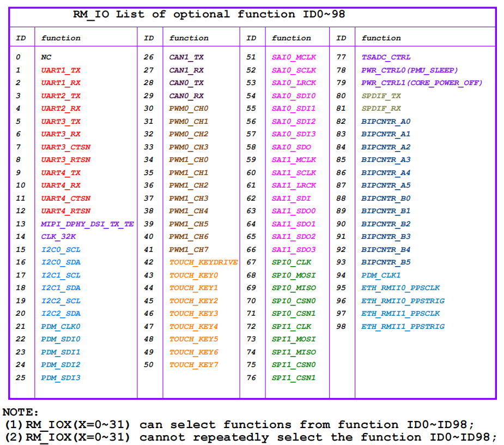Click SAI1_SCLK function text

[294, 173]
